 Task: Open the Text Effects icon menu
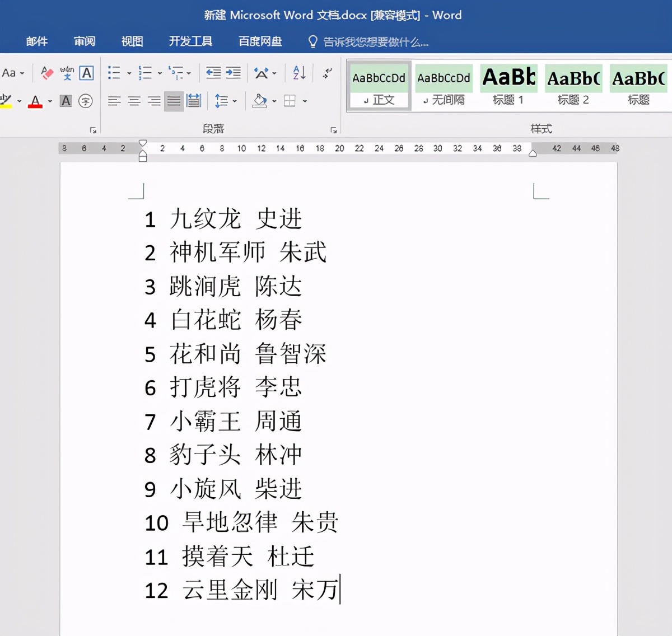pyautogui.click(x=262, y=73)
